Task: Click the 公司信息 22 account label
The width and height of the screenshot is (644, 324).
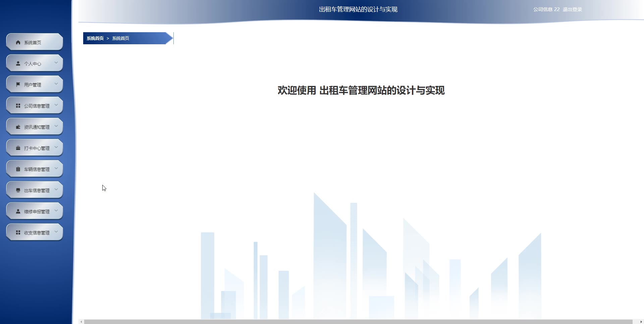Action: [x=546, y=9]
